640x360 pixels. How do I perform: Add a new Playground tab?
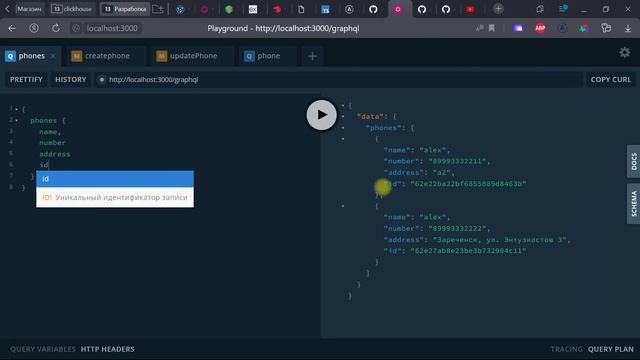(312, 56)
